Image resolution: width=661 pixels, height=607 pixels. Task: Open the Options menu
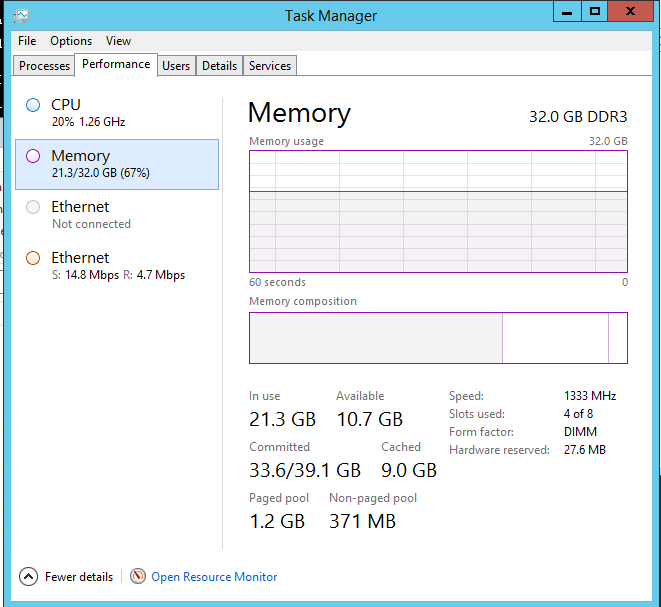[x=71, y=41]
